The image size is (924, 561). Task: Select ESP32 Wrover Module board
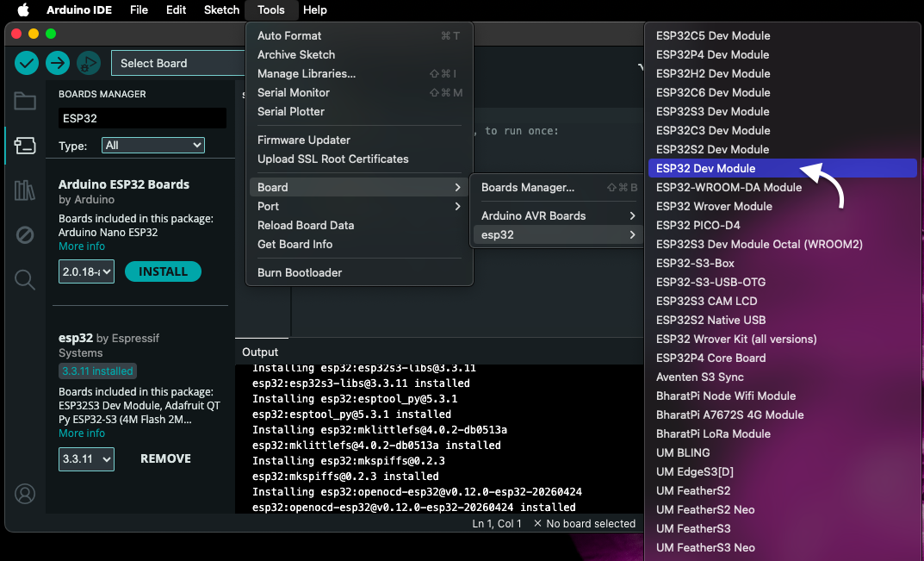pos(783,206)
